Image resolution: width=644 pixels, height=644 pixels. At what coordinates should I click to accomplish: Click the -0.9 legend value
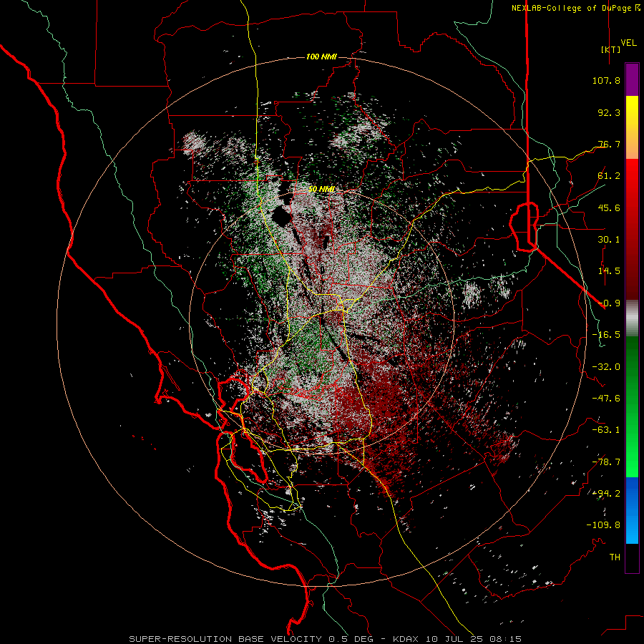609,303
